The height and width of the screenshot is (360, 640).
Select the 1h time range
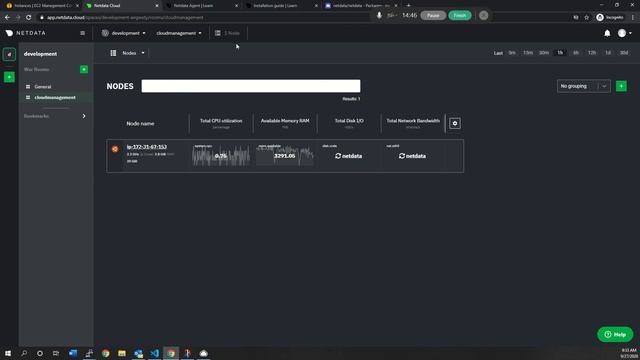(560, 53)
